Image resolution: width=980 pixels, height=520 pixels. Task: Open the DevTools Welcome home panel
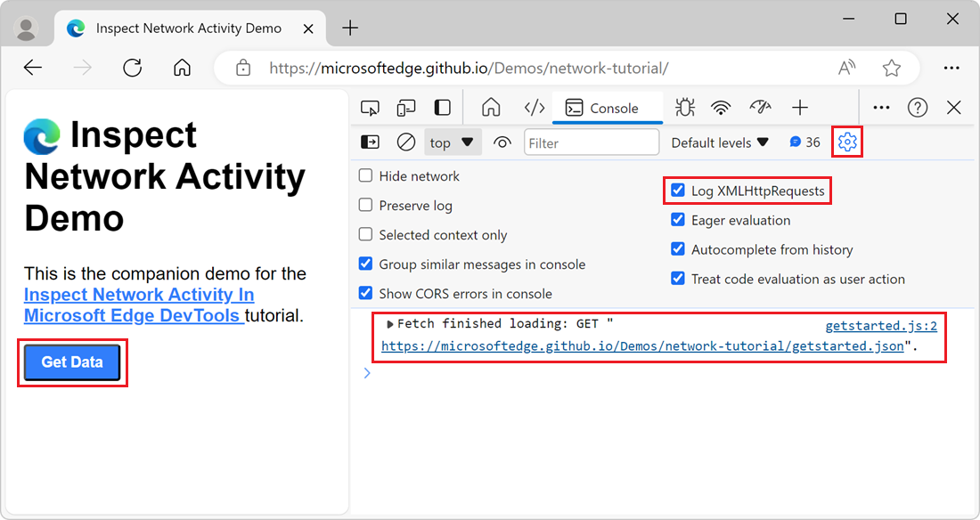(490, 107)
